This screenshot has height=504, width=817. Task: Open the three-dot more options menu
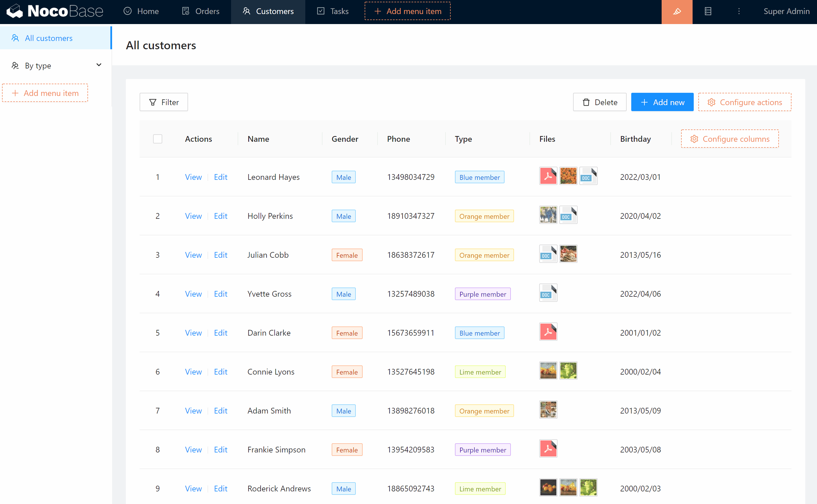[739, 12]
